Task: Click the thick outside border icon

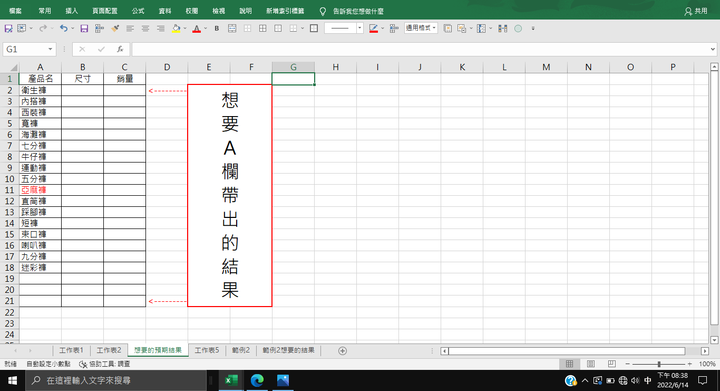Action: tap(314, 28)
